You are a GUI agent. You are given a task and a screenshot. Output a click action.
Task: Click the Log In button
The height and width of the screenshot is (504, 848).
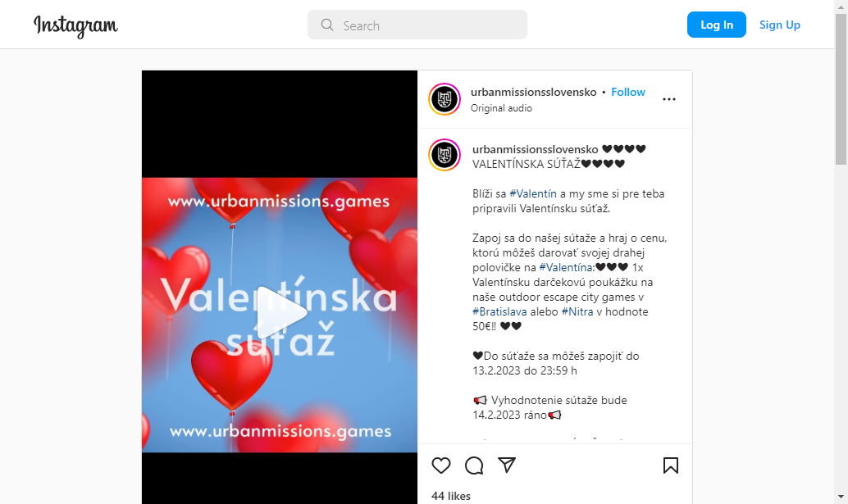pyautogui.click(x=717, y=25)
